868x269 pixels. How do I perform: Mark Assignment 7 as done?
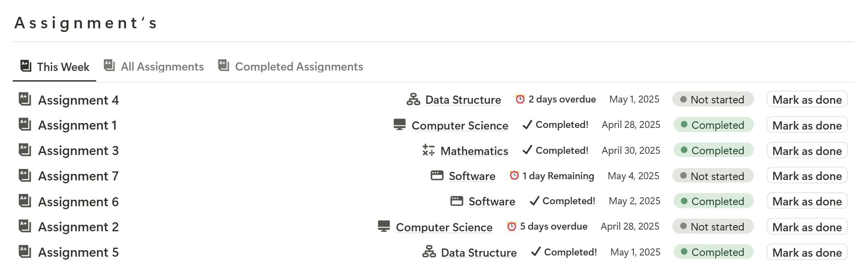point(807,176)
